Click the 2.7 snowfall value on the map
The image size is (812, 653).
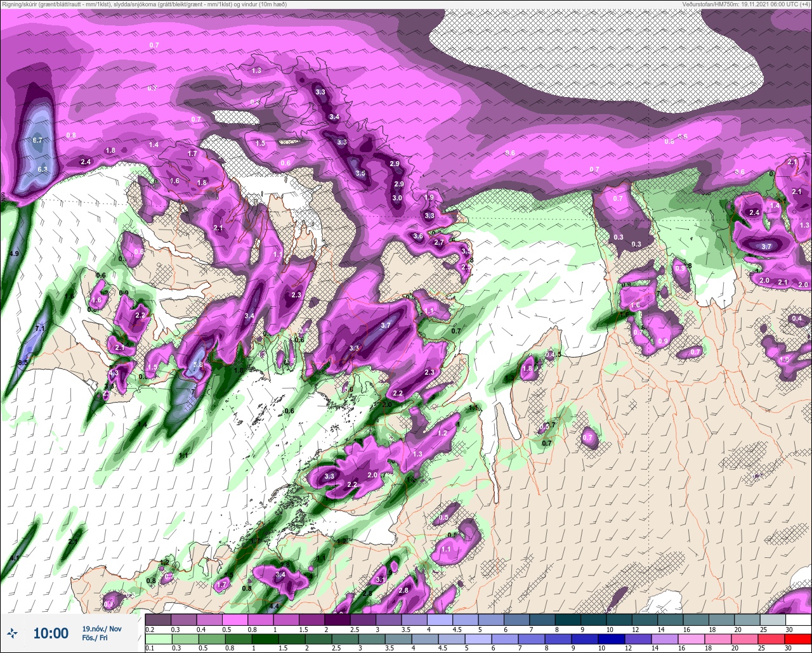[x=439, y=242]
